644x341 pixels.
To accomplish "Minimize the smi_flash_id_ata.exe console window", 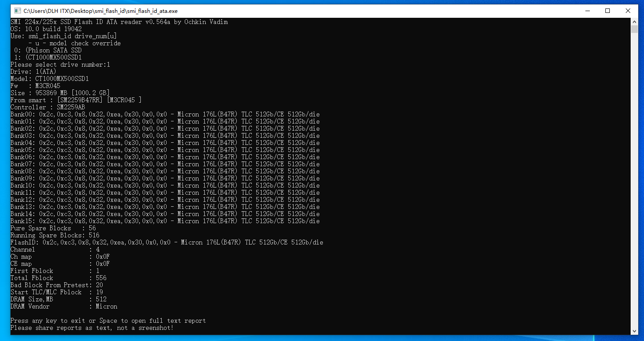I will click(587, 11).
